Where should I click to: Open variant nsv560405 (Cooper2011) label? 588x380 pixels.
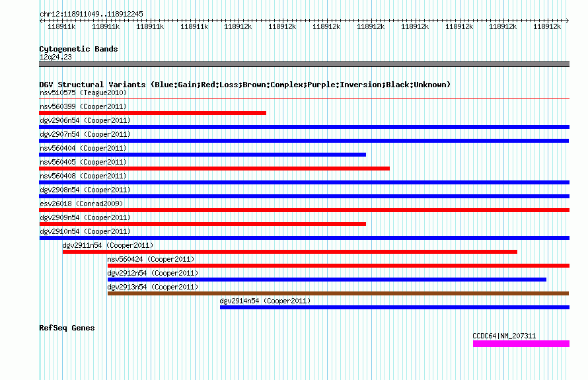pos(83,162)
